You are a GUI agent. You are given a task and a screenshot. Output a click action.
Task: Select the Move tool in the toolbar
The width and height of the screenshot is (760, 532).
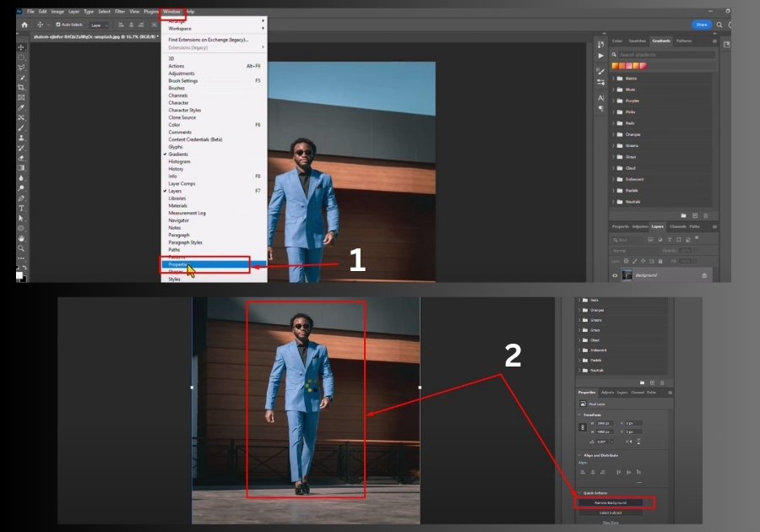coord(21,47)
